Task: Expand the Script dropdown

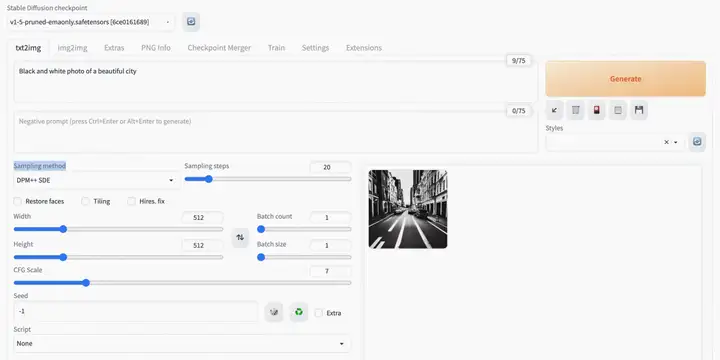Action: pyautogui.click(x=182, y=343)
